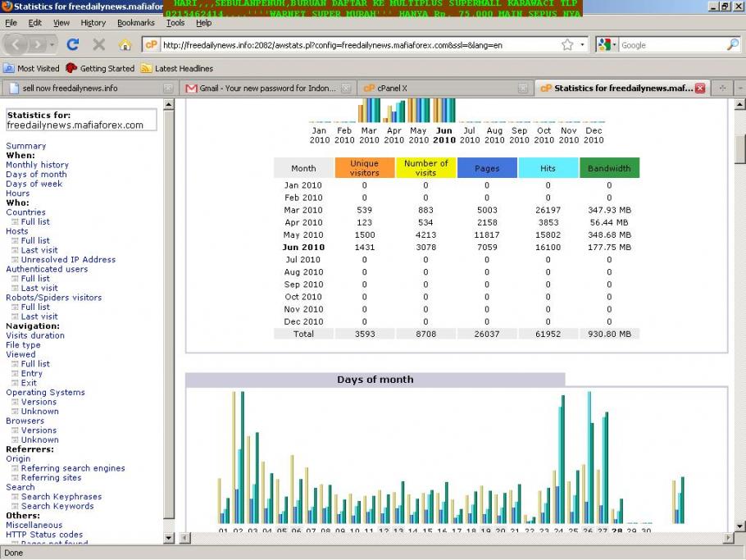The image size is (746, 560).
Task: Bookmark this page with the star icon
Action: pos(567,45)
